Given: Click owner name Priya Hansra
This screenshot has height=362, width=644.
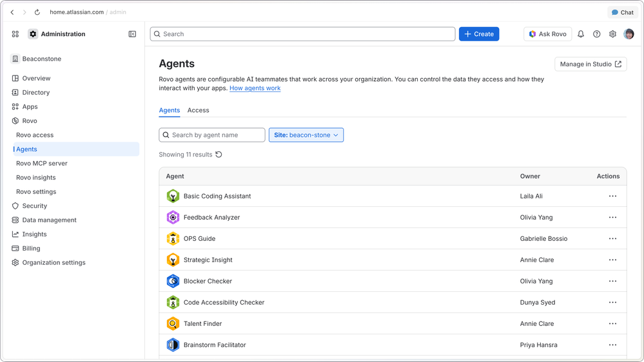Looking at the screenshot, I should [x=538, y=345].
